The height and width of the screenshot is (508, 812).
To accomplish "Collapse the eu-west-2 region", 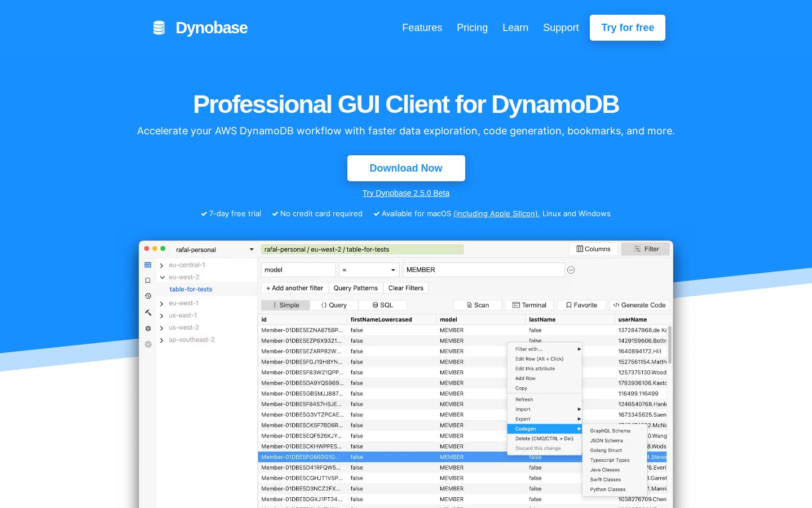I will tap(162, 277).
